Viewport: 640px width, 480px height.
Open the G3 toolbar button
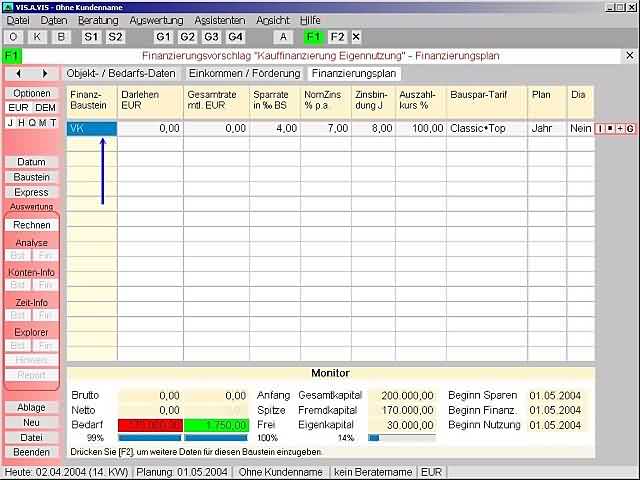pos(211,37)
